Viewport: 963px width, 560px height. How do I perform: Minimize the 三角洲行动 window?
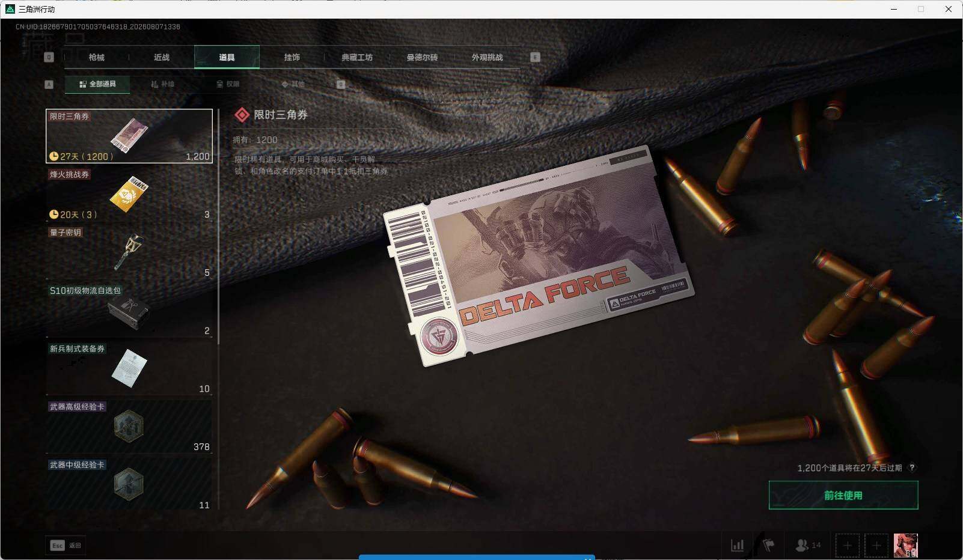point(894,9)
